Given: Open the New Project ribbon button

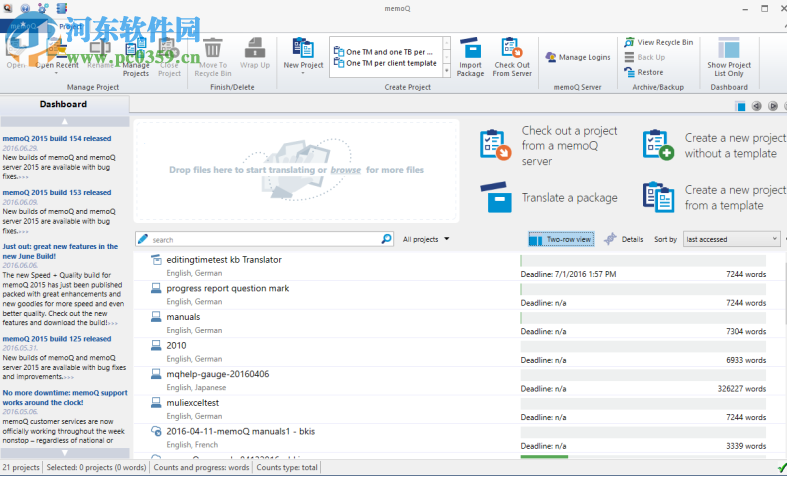Looking at the screenshot, I should tap(303, 54).
